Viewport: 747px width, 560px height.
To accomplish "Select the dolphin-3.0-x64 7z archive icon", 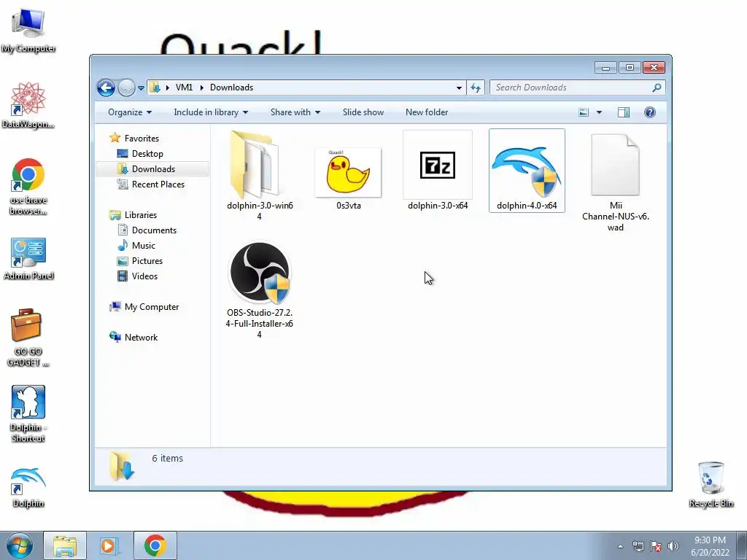I will pyautogui.click(x=438, y=165).
